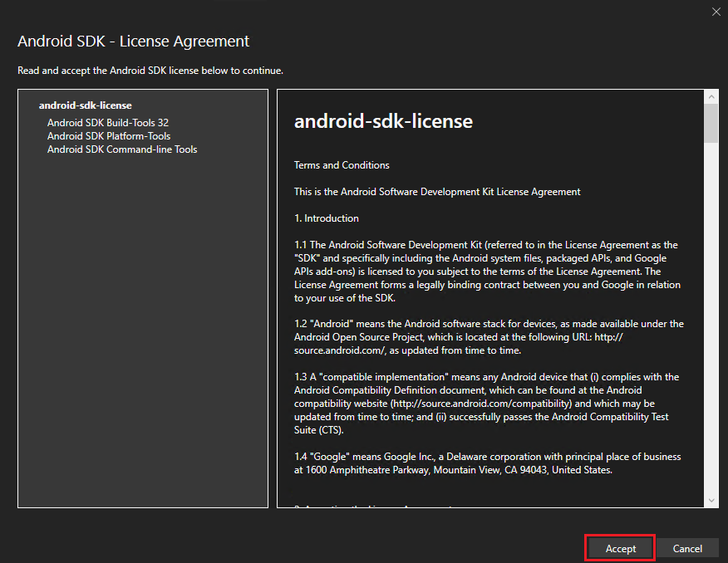The width and height of the screenshot is (728, 563).
Task: Click the section 1.1 SDK definition paragraph
Action: (487, 272)
